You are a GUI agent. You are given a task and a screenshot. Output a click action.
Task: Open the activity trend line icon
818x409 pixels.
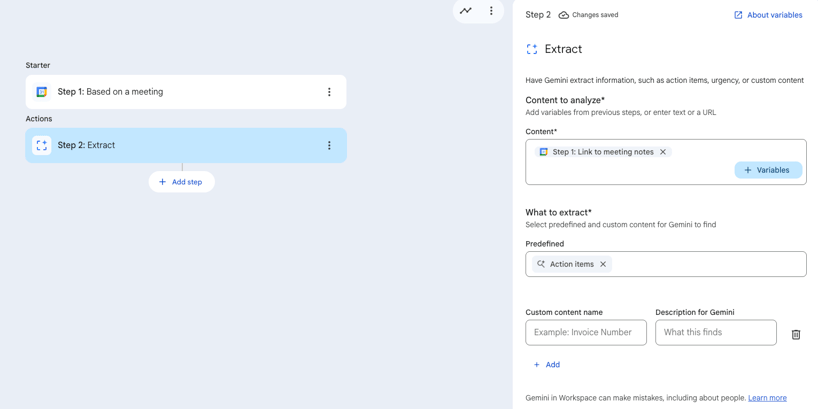click(466, 11)
